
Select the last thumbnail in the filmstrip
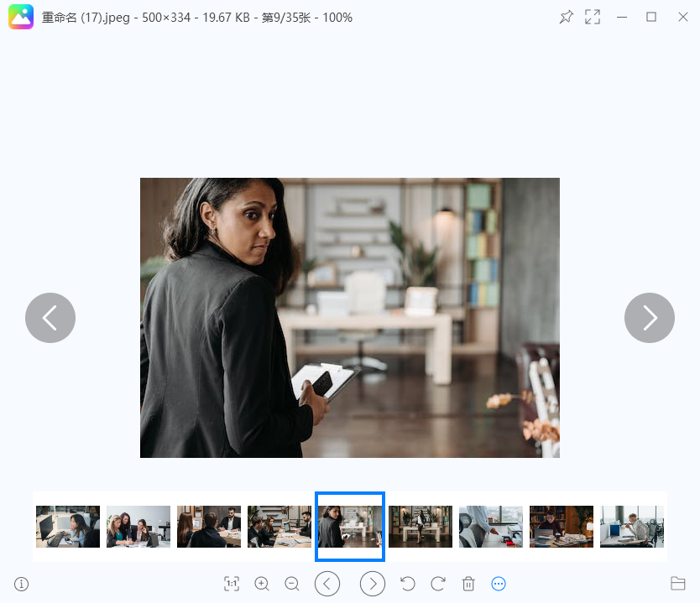tap(632, 527)
